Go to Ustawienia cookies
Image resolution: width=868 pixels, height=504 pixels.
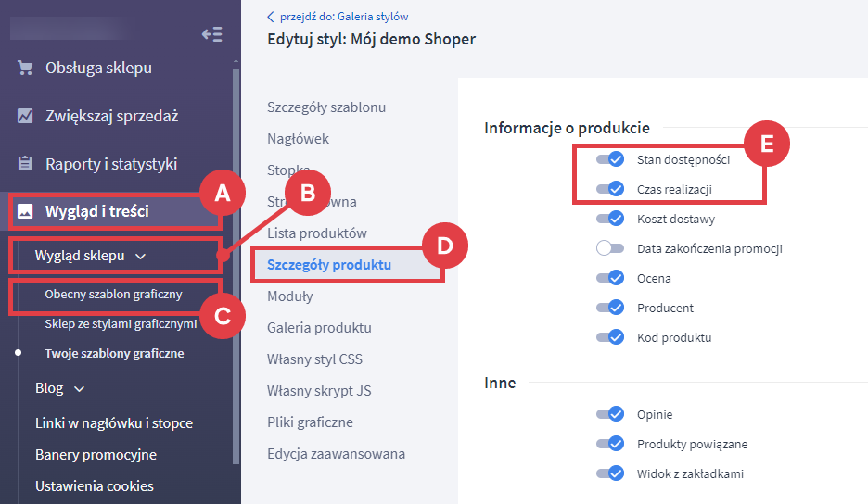click(95, 485)
